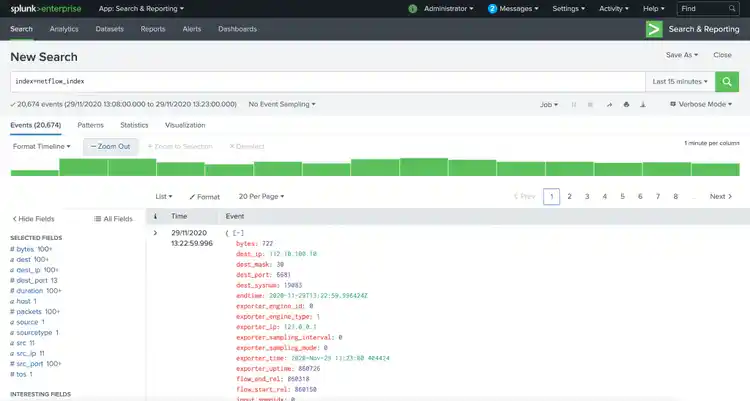Click the Print results icon
Screen dimensions: 750x401
coord(626,104)
